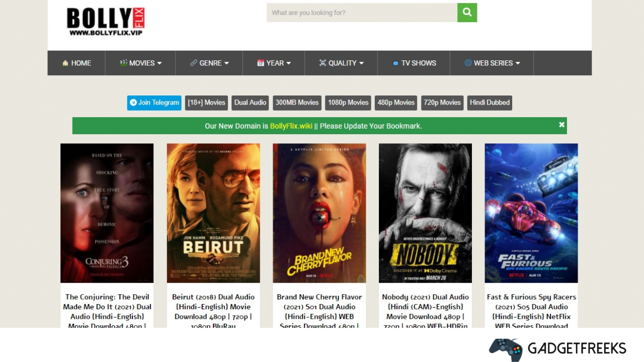Open the Nobody movie poster

[425, 213]
